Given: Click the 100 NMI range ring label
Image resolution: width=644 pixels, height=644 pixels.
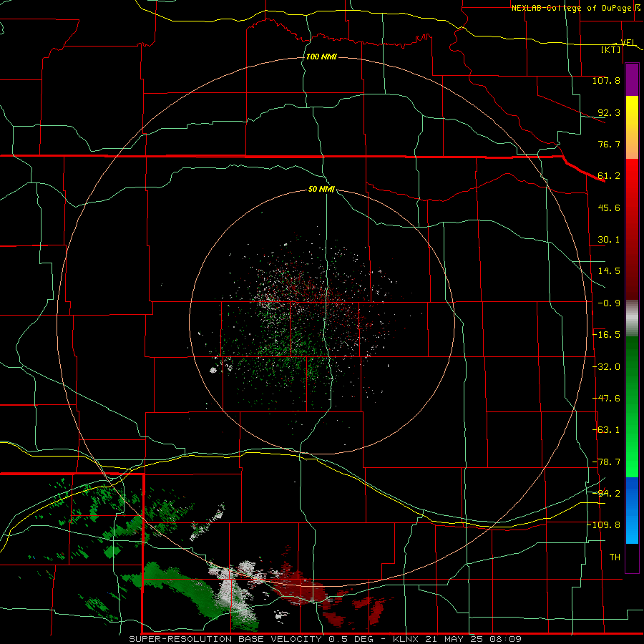Looking at the screenshot, I should click(x=321, y=57).
